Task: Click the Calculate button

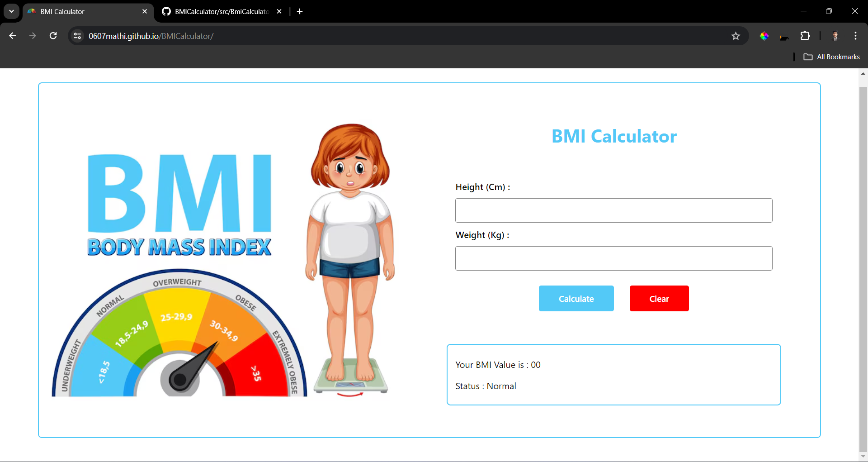Action: click(x=576, y=299)
